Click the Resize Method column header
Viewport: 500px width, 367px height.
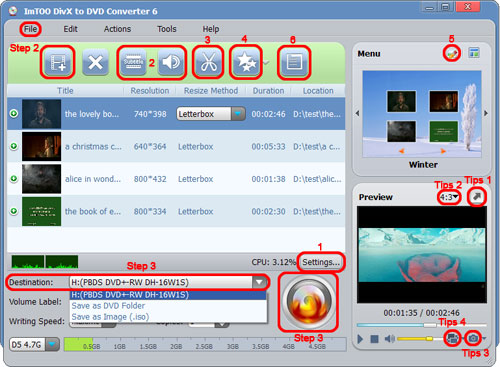click(x=211, y=91)
